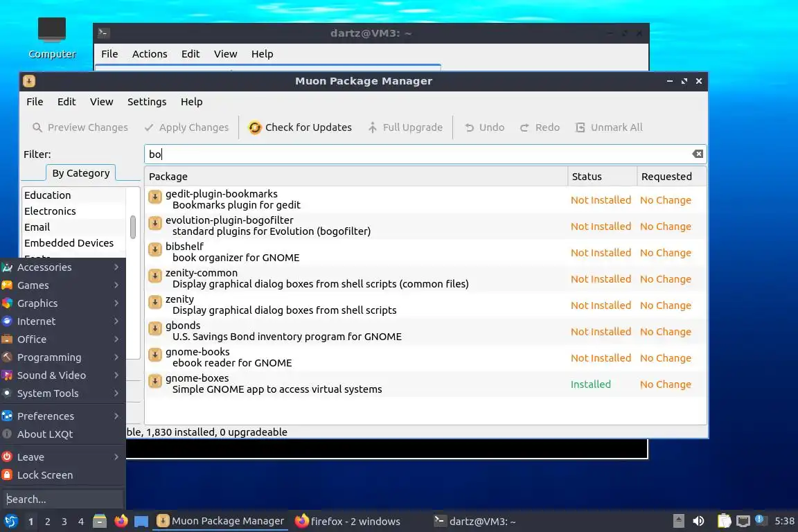Click Apply Changes in the toolbar
Image resolution: width=798 pixels, height=532 pixels.
click(x=186, y=127)
